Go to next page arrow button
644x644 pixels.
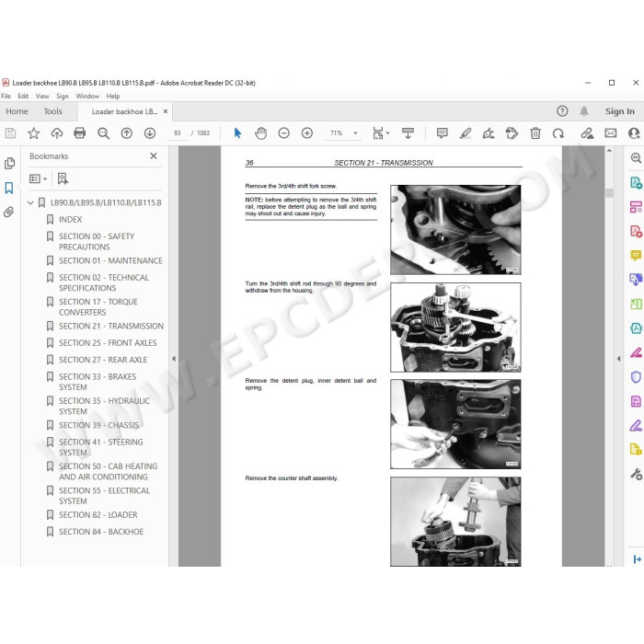[x=150, y=133]
